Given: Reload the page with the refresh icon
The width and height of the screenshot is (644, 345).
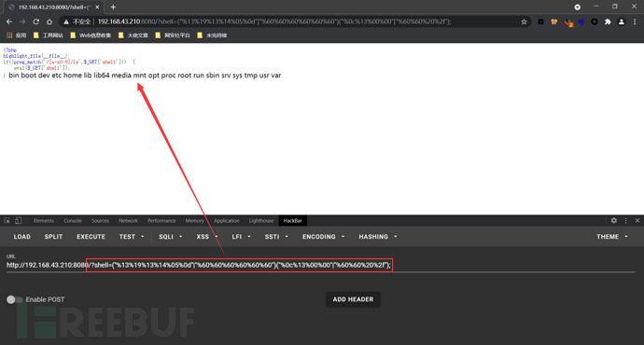Looking at the screenshot, I should [36, 21].
